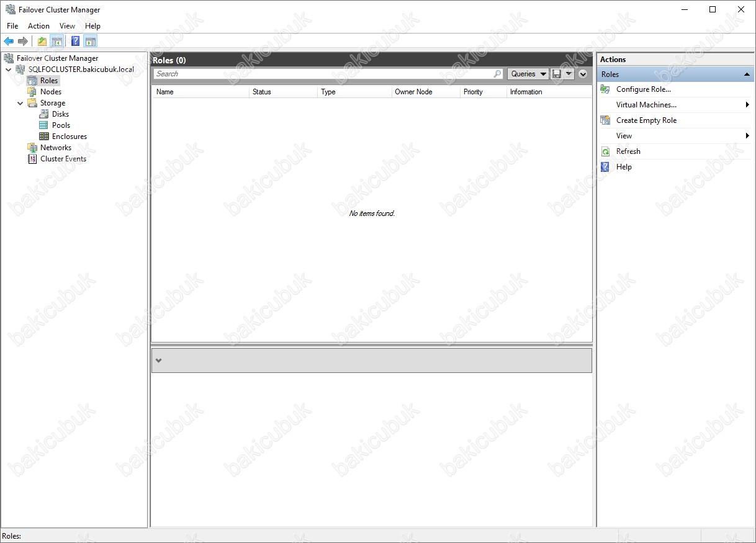Click the Forward arrow toolbar icon
The image size is (756, 543).
23,42
